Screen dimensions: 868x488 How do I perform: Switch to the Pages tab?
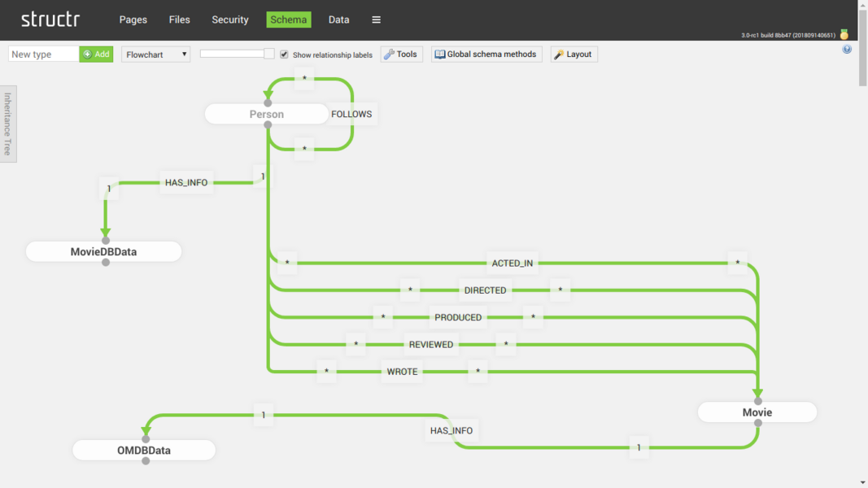[133, 20]
